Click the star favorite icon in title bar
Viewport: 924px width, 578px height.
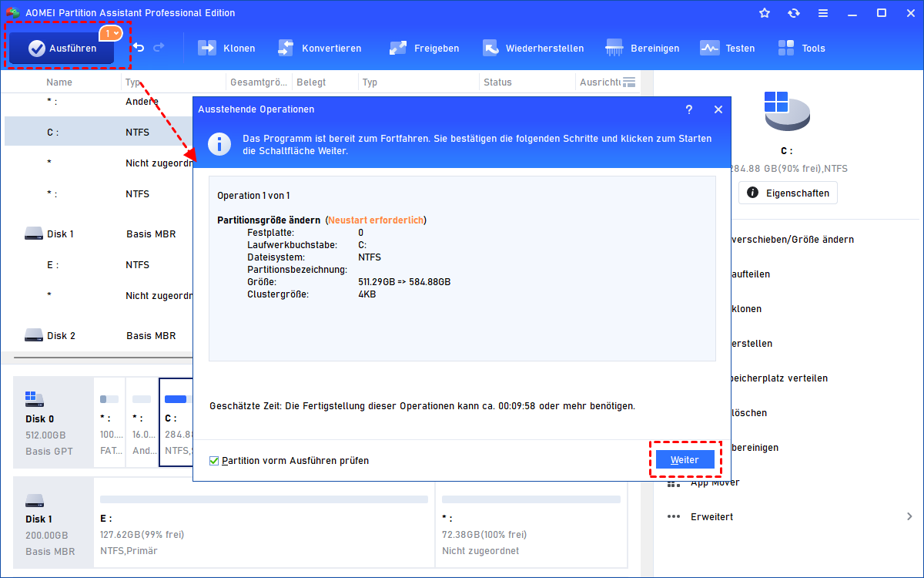point(765,13)
